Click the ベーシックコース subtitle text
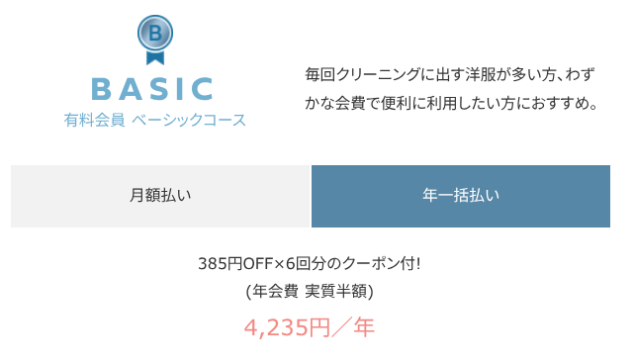This screenshot has width=634, height=364. pos(189,120)
